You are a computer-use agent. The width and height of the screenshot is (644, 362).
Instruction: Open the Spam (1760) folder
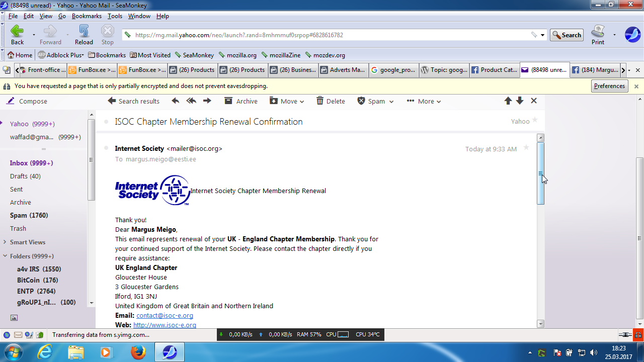pos(29,215)
